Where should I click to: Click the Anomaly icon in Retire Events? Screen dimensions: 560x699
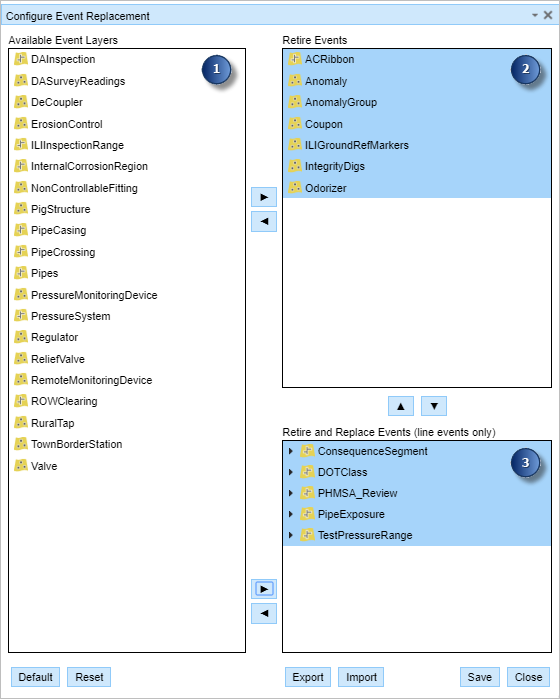294,80
